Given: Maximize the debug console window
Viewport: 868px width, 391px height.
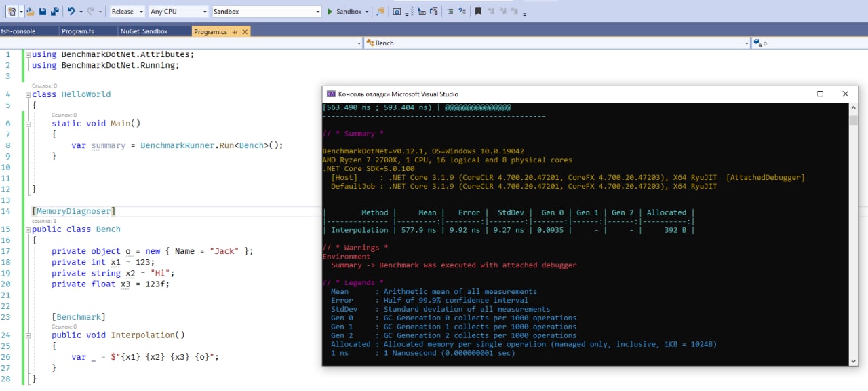Looking at the screenshot, I should tap(820, 94).
